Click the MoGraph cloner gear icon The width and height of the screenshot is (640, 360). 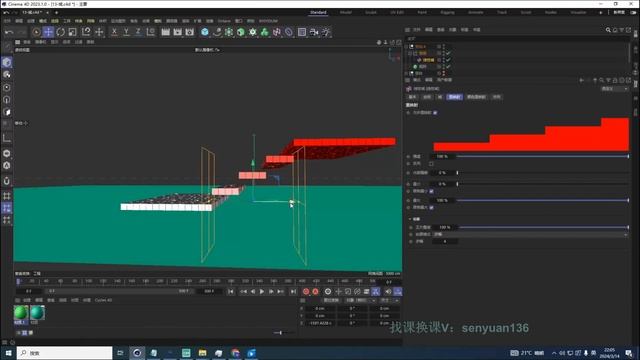pos(253,32)
